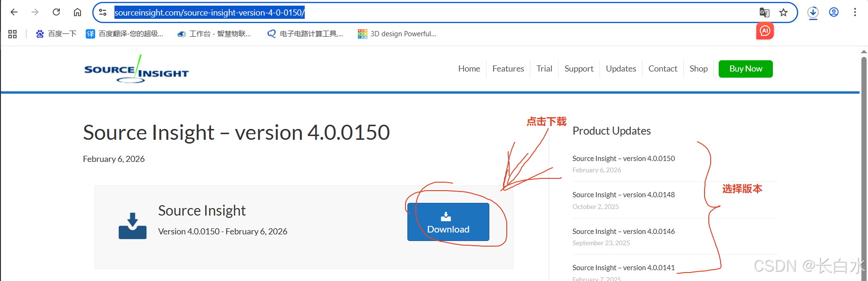Bookmark this page with the star icon
The image size is (868, 281).
tap(783, 13)
